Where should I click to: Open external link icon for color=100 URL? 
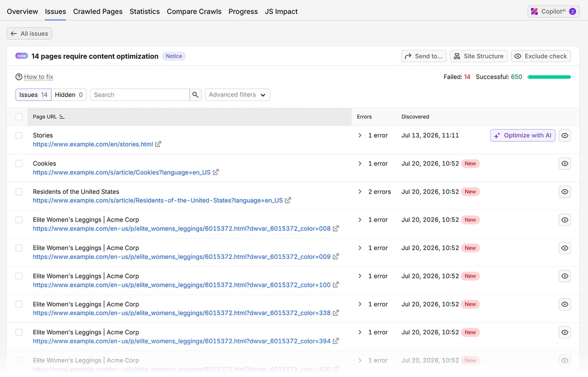336,285
